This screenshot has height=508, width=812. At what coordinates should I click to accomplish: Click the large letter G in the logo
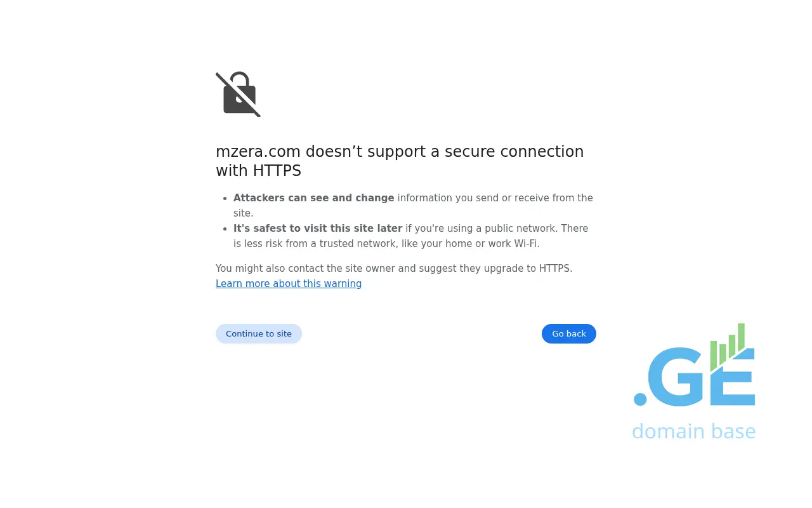(678, 377)
